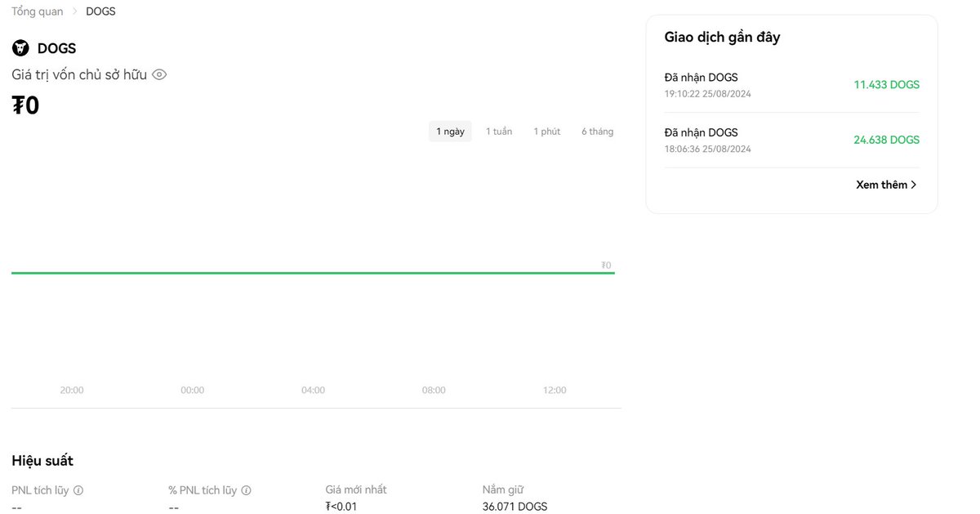Click the Nắm giữ label

click(503, 489)
